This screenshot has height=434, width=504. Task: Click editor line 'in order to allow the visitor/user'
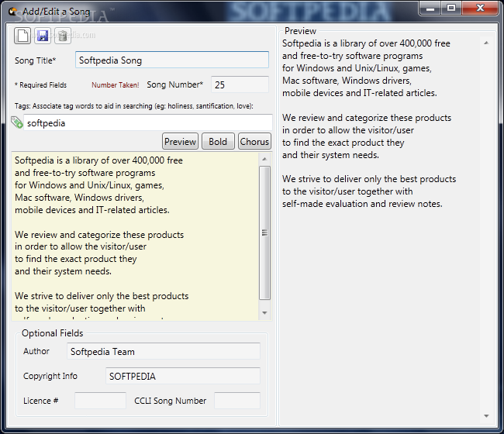point(81,246)
